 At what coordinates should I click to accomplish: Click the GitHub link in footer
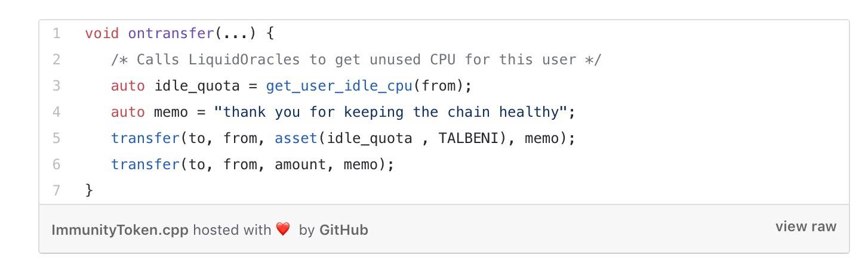(343, 229)
